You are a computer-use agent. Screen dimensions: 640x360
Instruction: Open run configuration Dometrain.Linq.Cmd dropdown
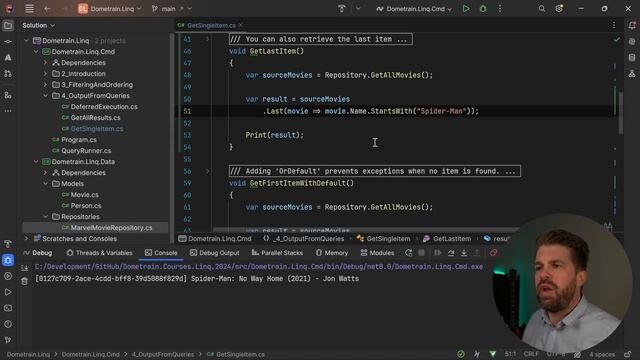click(414, 9)
